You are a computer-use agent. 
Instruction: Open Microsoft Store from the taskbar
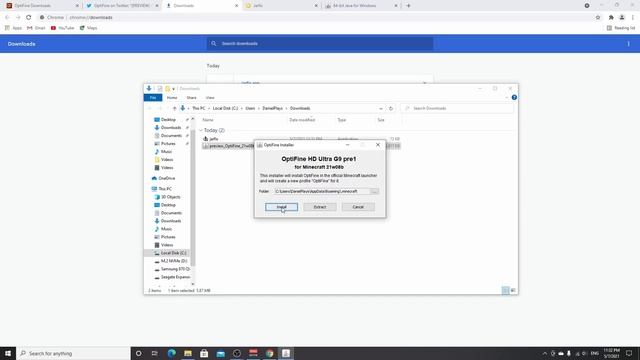204,353
